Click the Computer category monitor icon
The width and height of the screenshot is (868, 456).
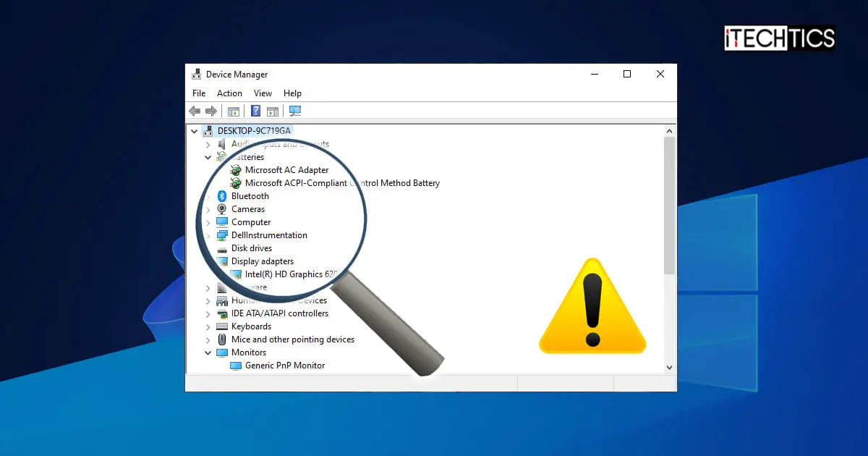222,222
